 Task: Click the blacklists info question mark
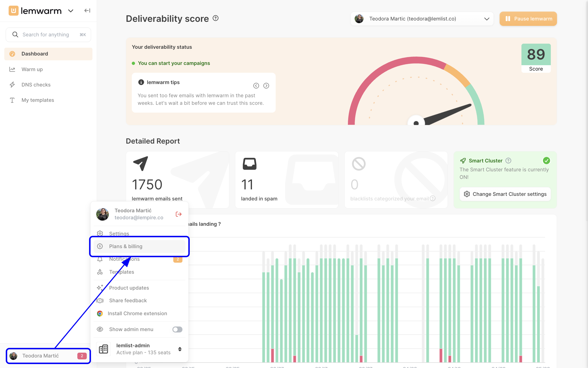[433, 198]
